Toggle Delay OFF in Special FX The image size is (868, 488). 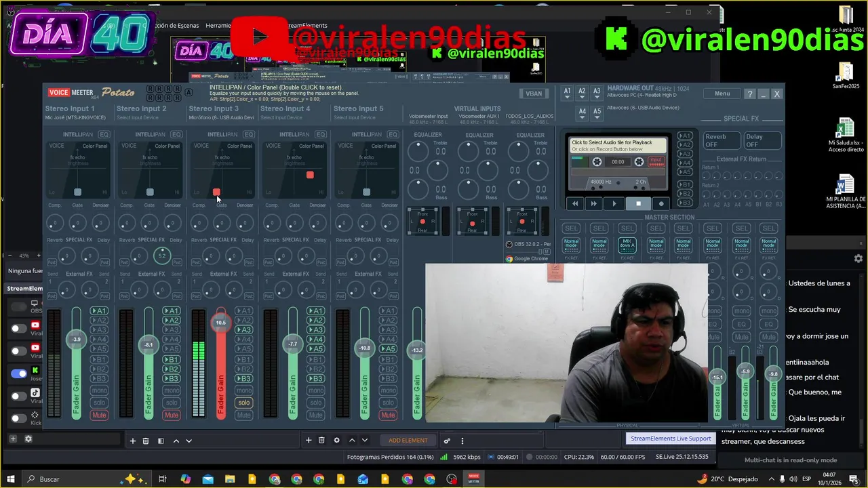tap(762, 140)
